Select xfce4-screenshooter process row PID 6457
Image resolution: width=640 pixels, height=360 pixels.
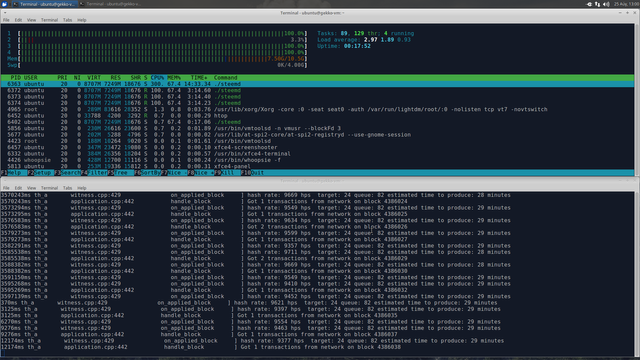[x=318, y=147]
